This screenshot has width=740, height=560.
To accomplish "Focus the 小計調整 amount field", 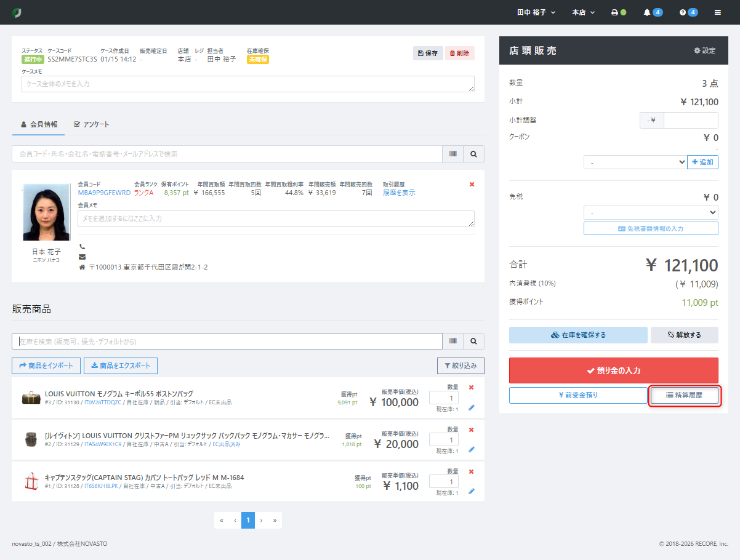I will click(x=691, y=120).
